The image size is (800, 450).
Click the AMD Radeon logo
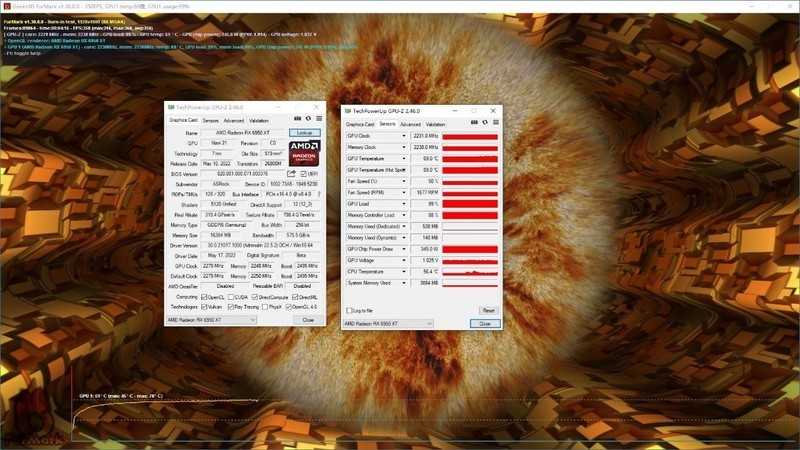(304, 154)
